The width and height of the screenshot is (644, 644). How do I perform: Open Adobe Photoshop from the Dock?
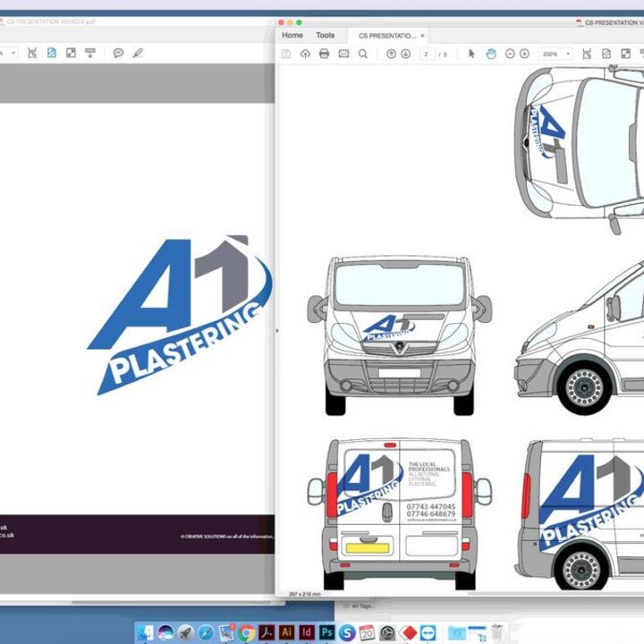coord(327,632)
